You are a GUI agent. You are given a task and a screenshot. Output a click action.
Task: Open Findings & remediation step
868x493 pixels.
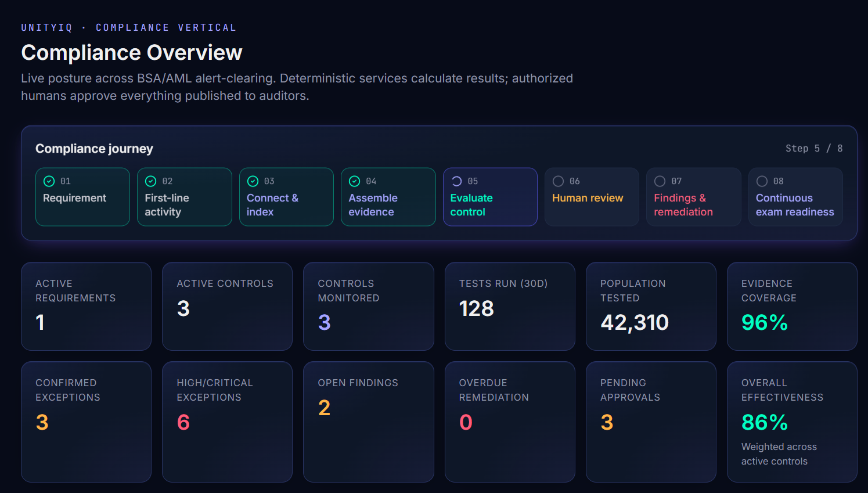[x=694, y=197]
